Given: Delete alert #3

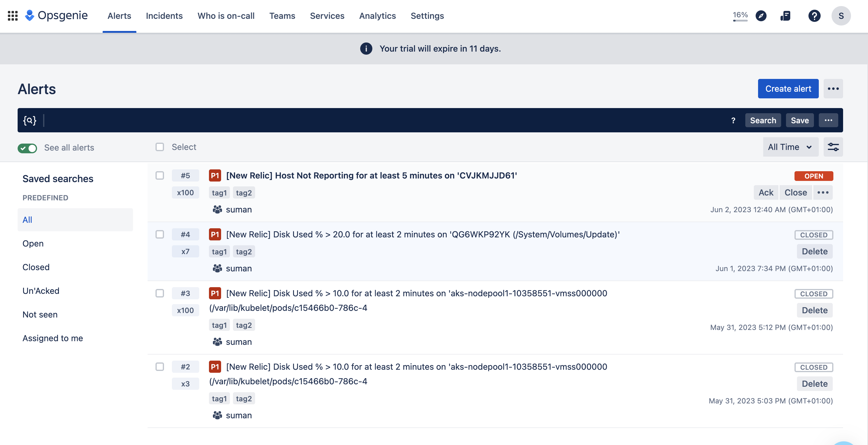Looking at the screenshot, I should pos(815,310).
